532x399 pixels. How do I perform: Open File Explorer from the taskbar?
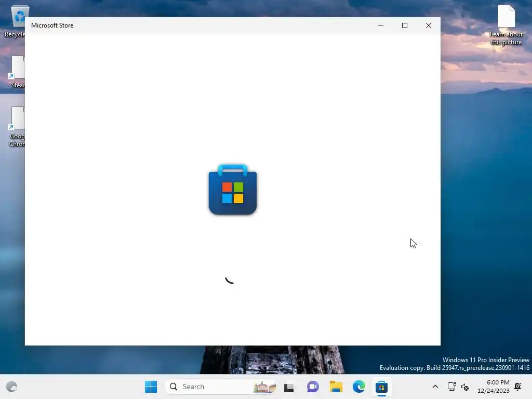[336, 387]
